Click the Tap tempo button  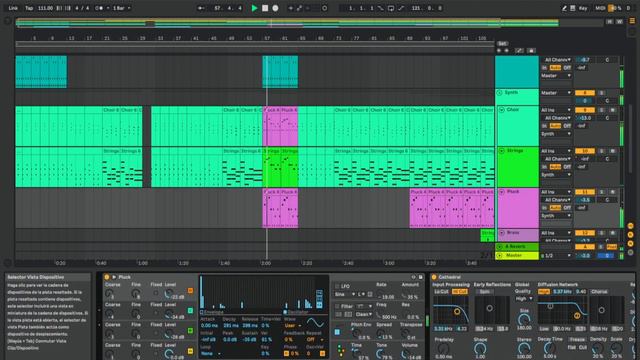(x=29, y=8)
